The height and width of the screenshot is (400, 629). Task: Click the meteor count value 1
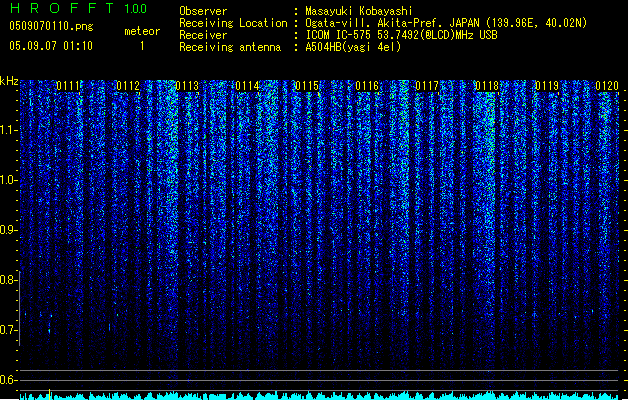(142, 46)
